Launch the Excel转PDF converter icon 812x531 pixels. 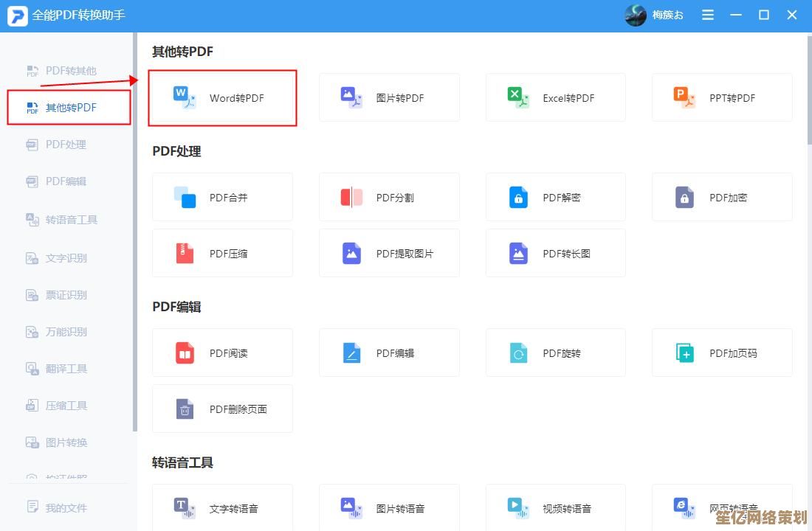[518, 97]
